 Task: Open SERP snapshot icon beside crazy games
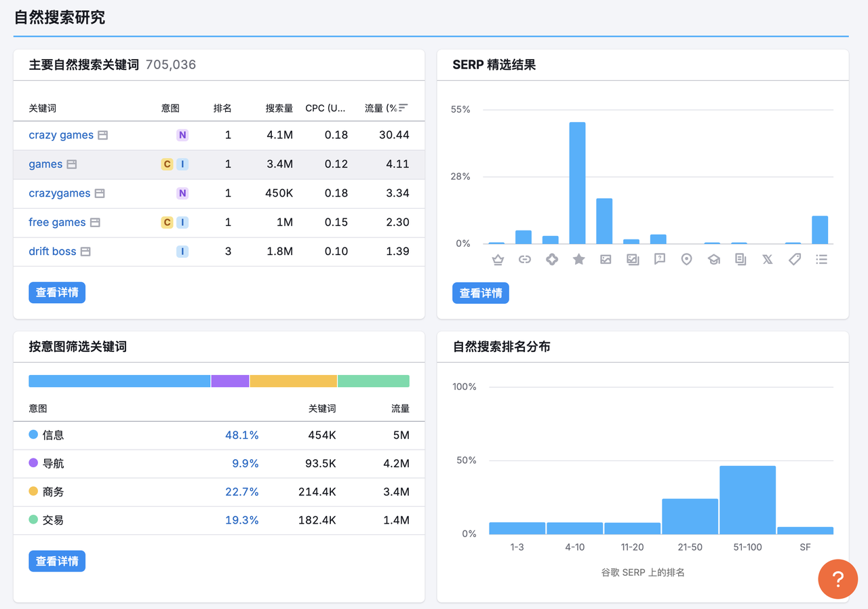click(103, 136)
